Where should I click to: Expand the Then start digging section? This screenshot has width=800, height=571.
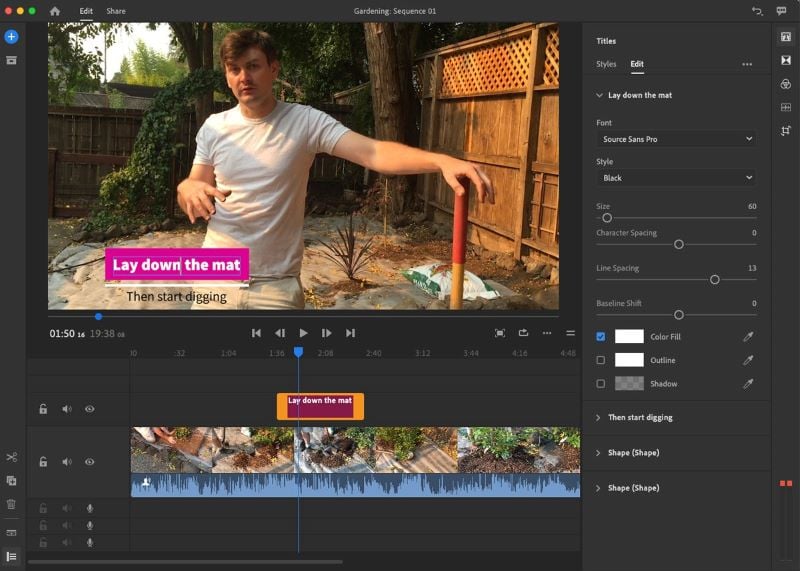coord(598,417)
